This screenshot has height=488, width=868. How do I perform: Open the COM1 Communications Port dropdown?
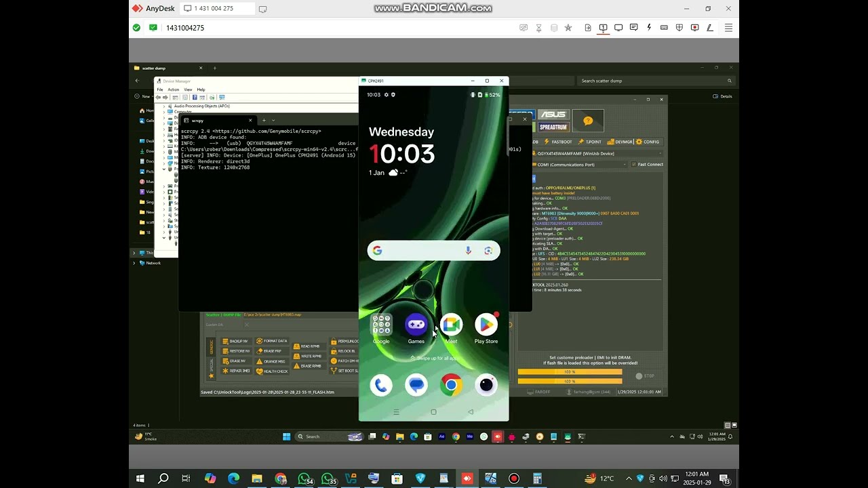tap(580, 164)
